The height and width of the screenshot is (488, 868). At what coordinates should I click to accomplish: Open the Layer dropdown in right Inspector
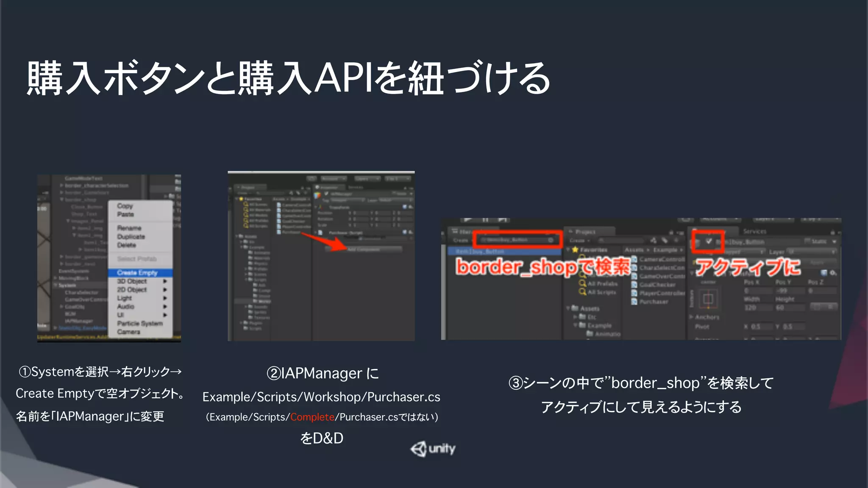click(812, 252)
